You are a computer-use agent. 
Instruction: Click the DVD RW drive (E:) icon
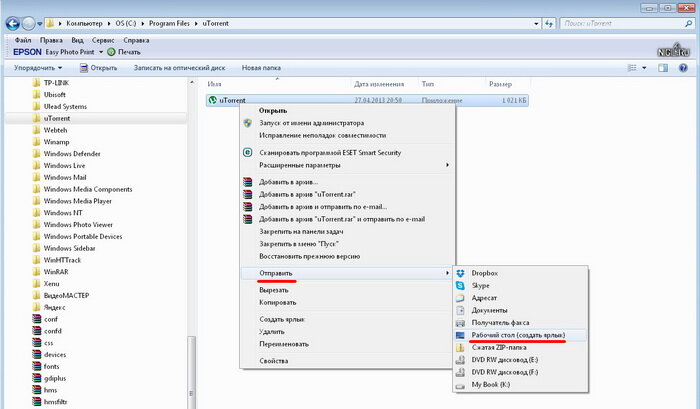(x=460, y=360)
